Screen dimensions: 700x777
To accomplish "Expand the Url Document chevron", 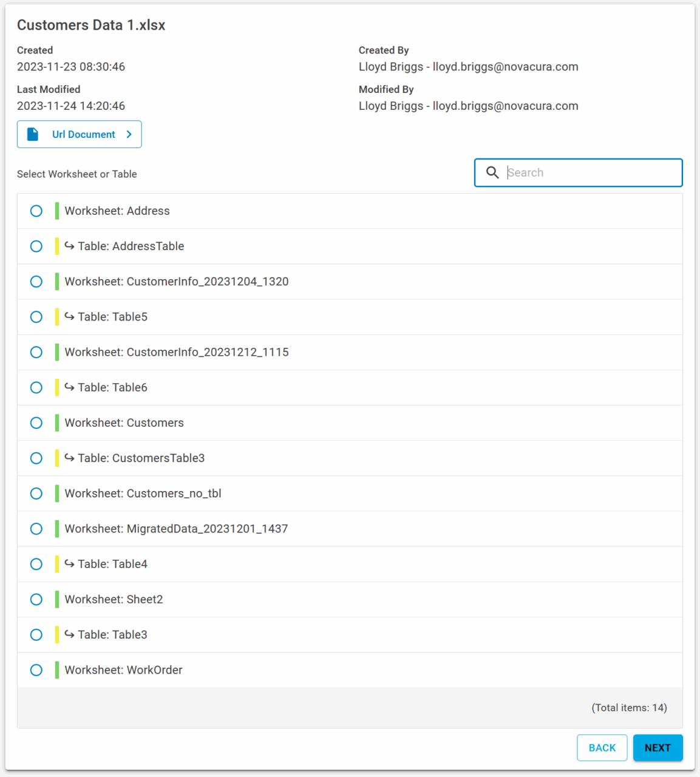I will 129,134.
